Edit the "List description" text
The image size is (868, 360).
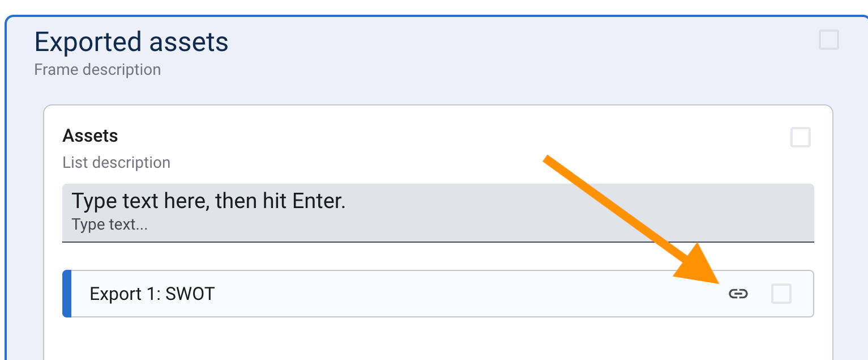(x=116, y=163)
